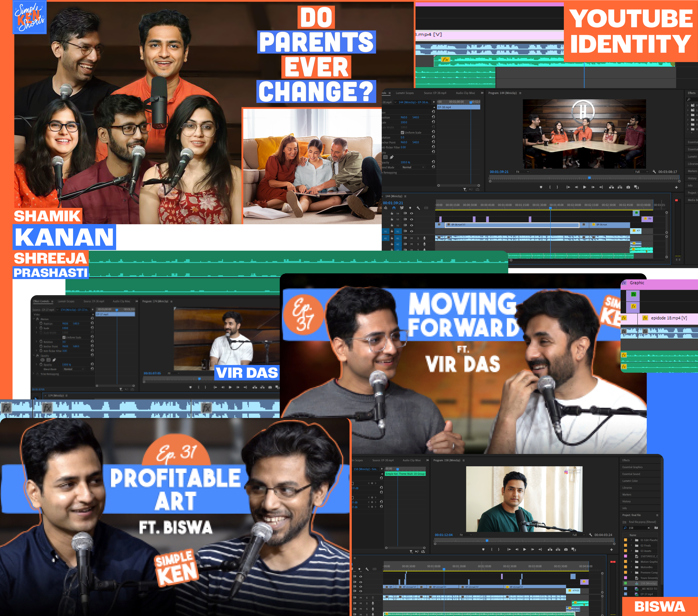Open the 144 (Miniclip) timeline panel menu
Viewport: 698px width, 616px height.
[x=405, y=196]
